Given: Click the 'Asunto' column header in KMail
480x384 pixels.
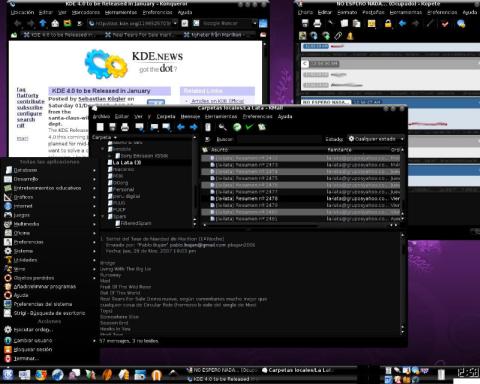Looking at the screenshot, I should 219,150.
